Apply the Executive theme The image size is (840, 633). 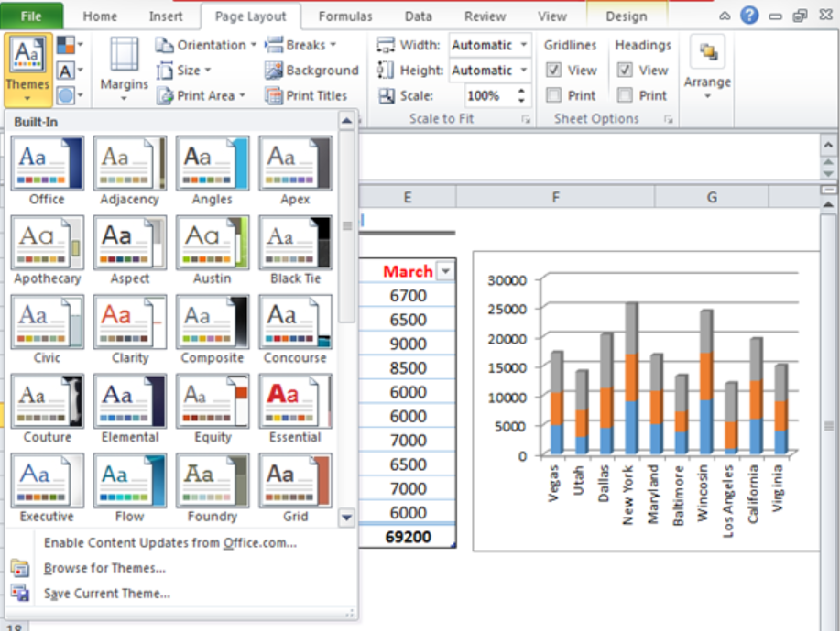[47, 488]
